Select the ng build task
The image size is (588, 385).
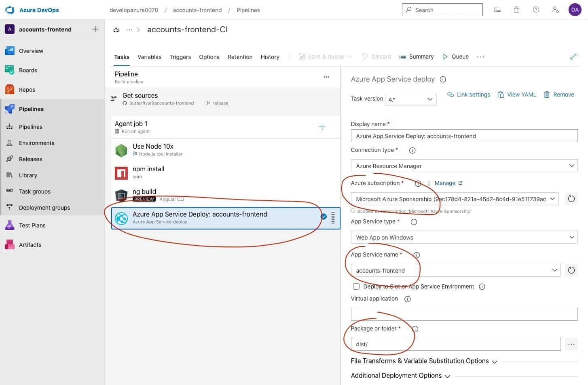pos(226,195)
